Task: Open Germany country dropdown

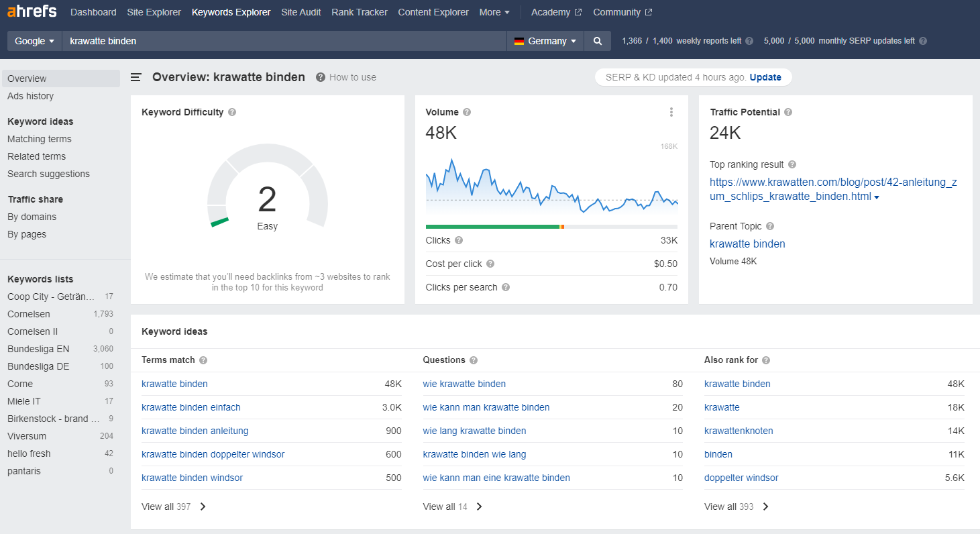Action: click(x=545, y=41)
